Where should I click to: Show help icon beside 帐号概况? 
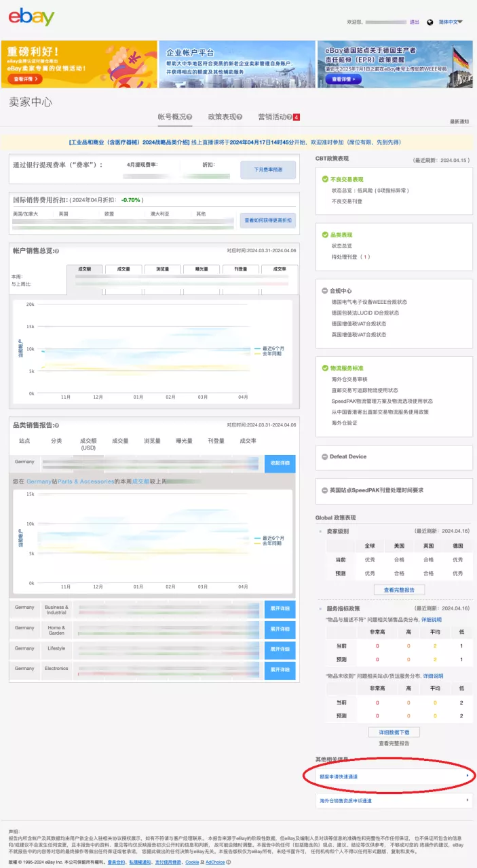point(189,117)
